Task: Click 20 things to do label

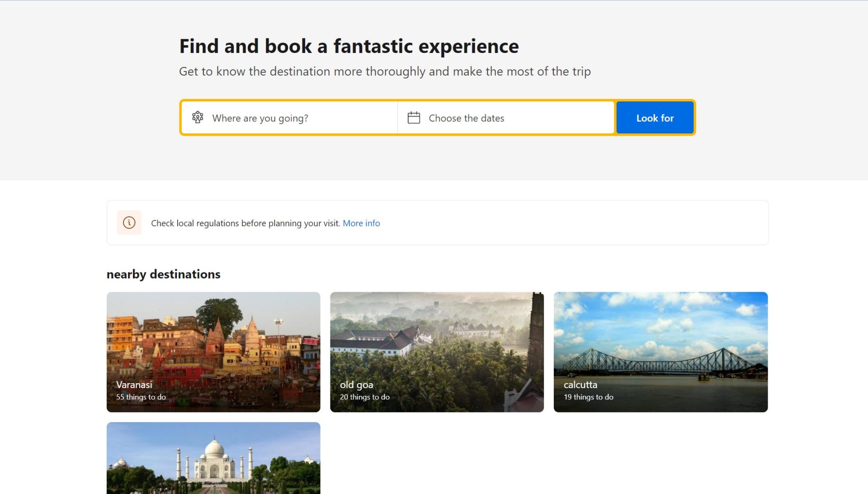Action: coord(364,397)
